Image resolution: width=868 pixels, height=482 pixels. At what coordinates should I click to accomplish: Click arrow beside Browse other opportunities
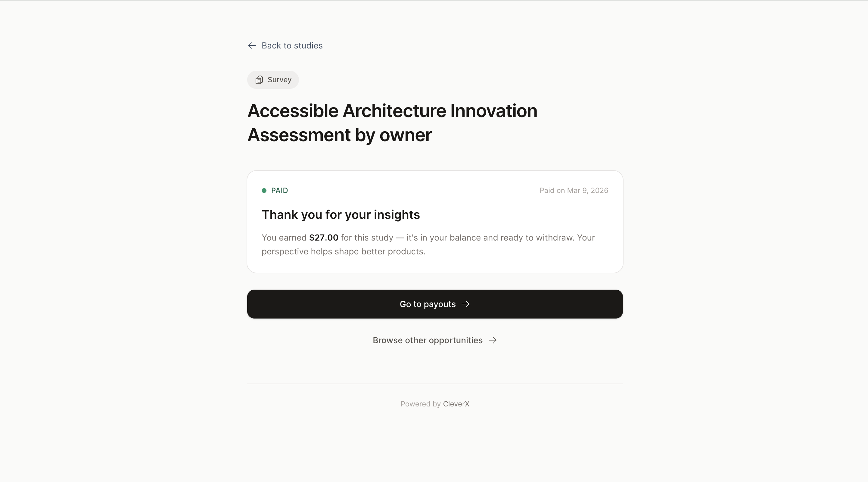click(x=492, y=340)
